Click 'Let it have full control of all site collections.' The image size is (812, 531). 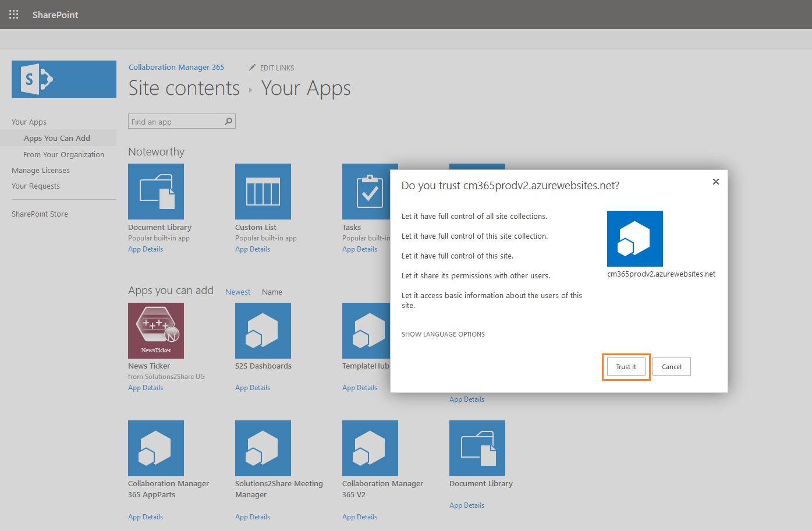(474, 217)
